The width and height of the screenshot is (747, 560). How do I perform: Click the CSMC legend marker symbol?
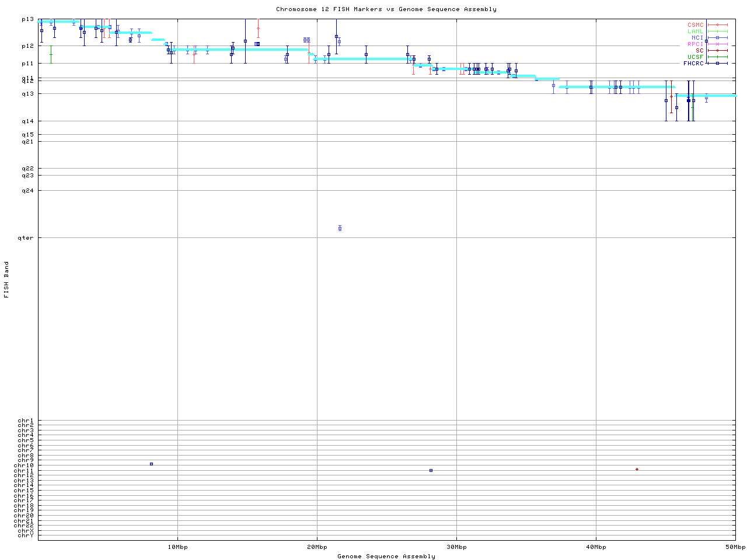[717, 25]
